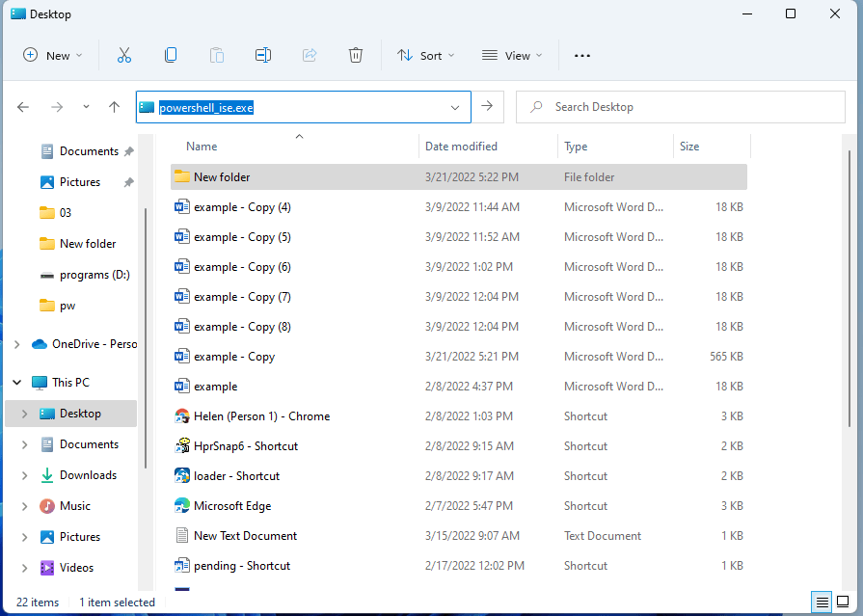Select the example - Copy (6) document row
This screenshot has height=616, width=863.
coord(241,266)
